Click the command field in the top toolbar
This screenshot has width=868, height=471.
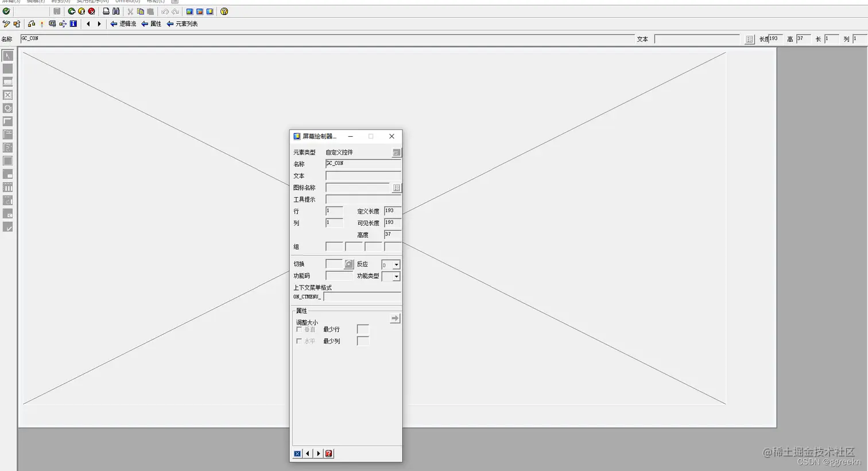31,11
